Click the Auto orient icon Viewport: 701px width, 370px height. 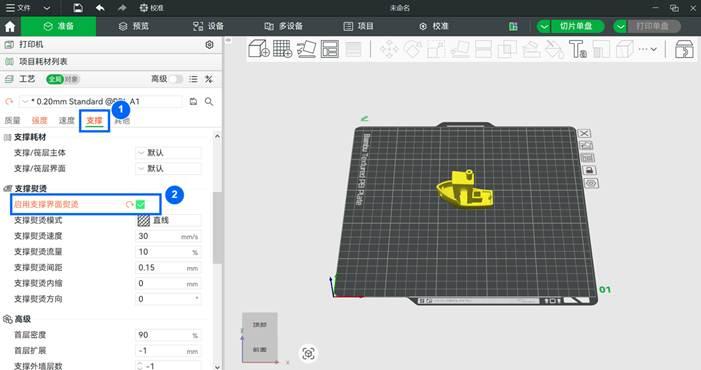point(306,49)
